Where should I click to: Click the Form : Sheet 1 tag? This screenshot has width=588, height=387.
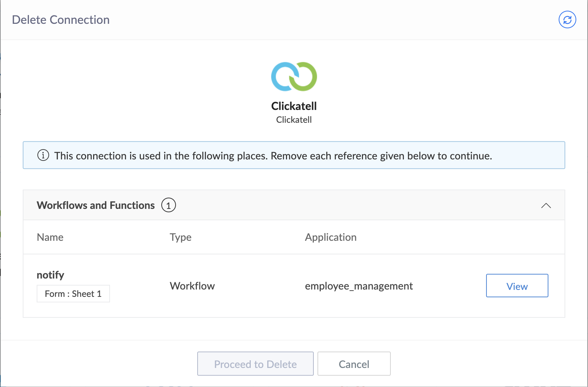73,294
